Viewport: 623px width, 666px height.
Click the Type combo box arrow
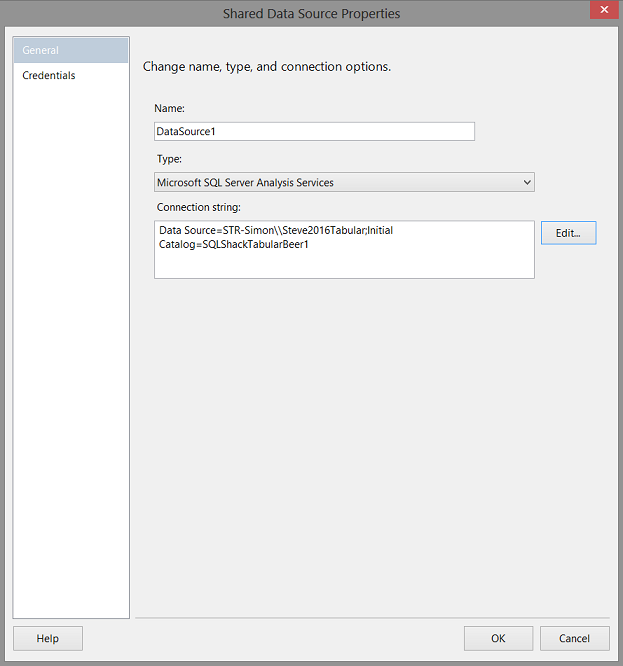pyautogui.click(x=527, y=182)
